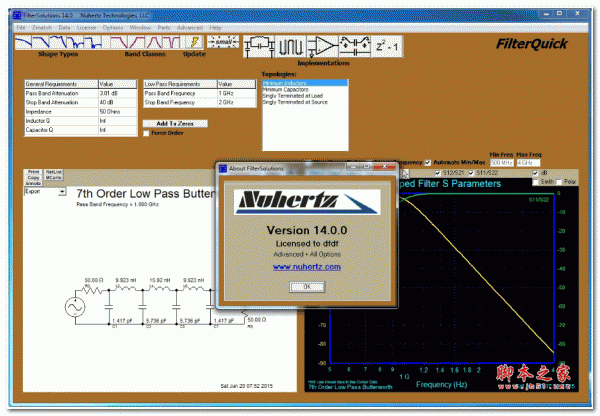Viewport: 600px width, 416px height.
Task: Open the Options menu
Action: point(113,27)
